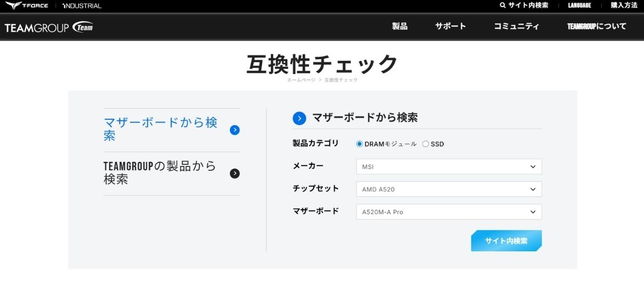
Task: Click the magnifier search icon
Action: coord(502,6)
